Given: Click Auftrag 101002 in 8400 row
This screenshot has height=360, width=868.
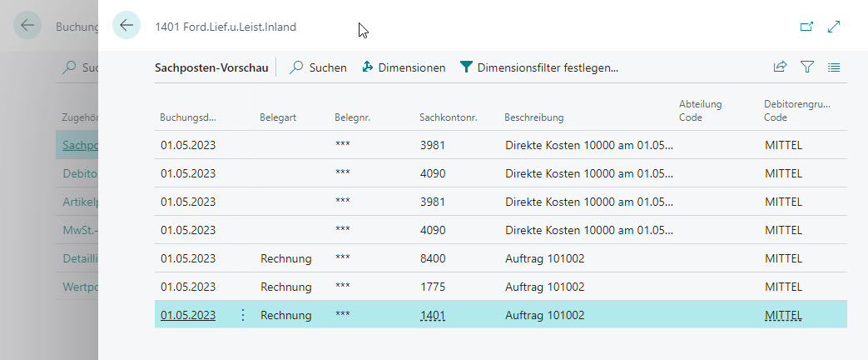Looking at the screenshot, I should pyautogui.click(x=545, y=258).
